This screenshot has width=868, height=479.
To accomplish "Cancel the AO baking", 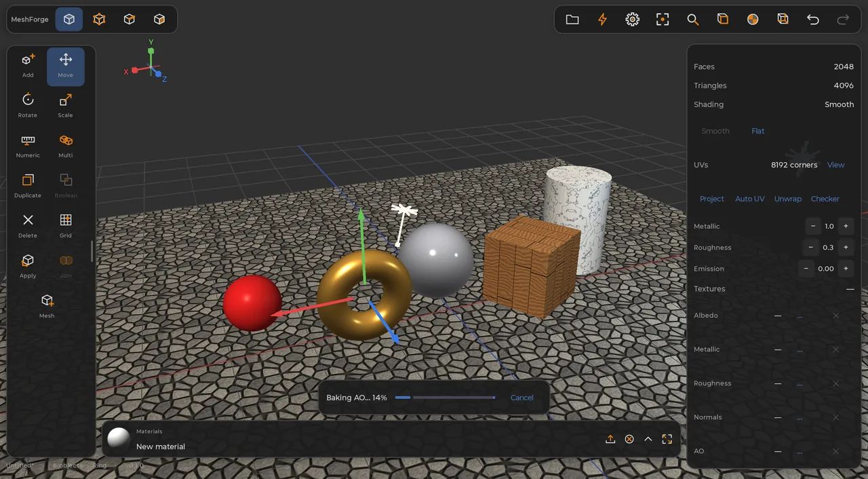I will [x=522, y=398].
